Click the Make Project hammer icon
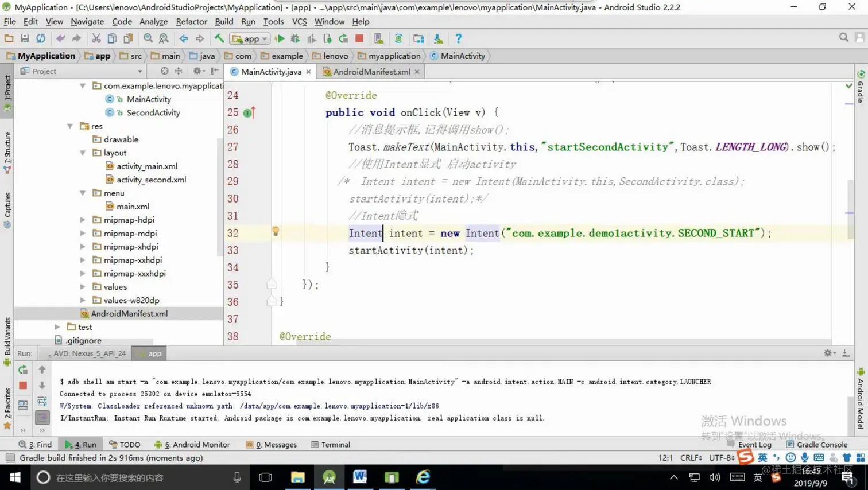 click(x=219, y=38)
